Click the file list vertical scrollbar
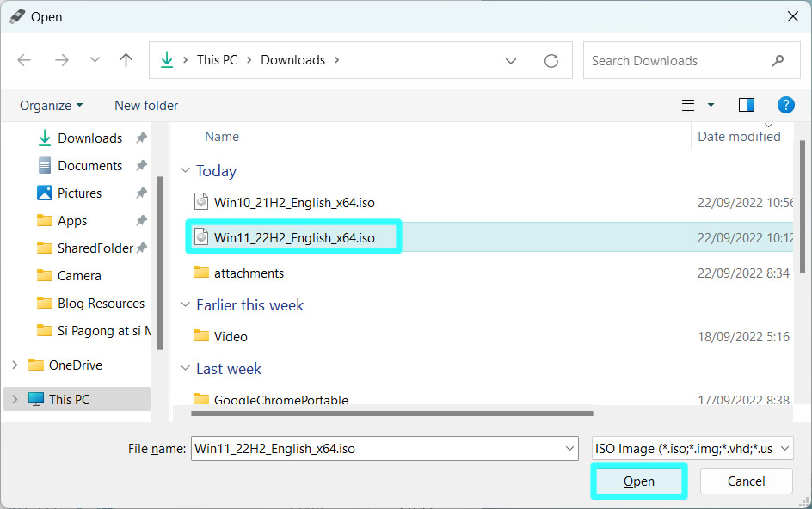The image size is (812, 509). (803, 207)
